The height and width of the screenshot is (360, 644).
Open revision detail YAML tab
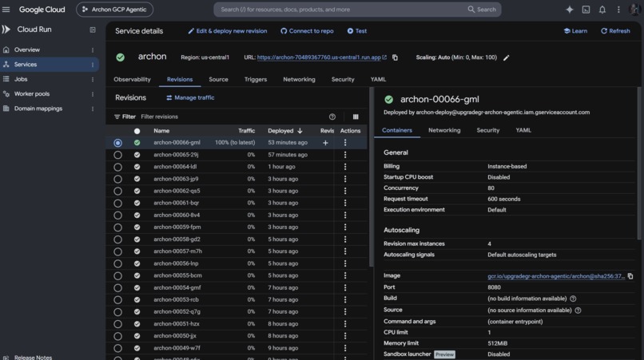click(x=523, y=130)
